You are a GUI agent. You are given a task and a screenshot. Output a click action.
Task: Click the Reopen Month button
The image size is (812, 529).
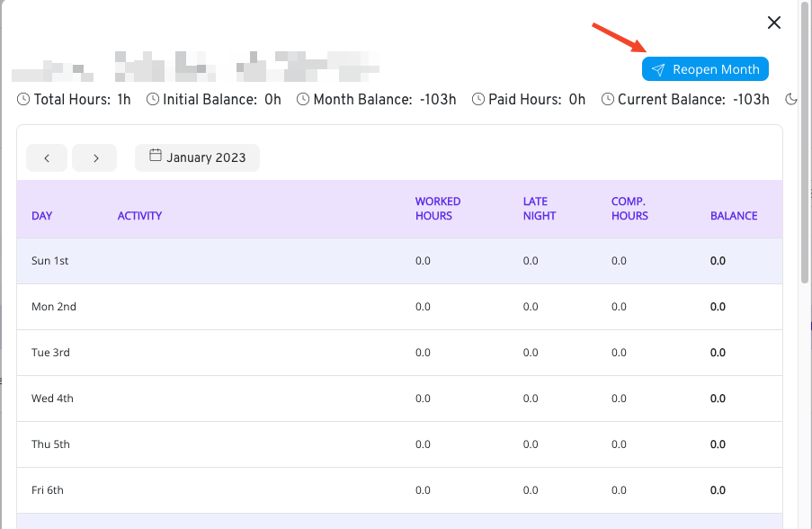705,69
